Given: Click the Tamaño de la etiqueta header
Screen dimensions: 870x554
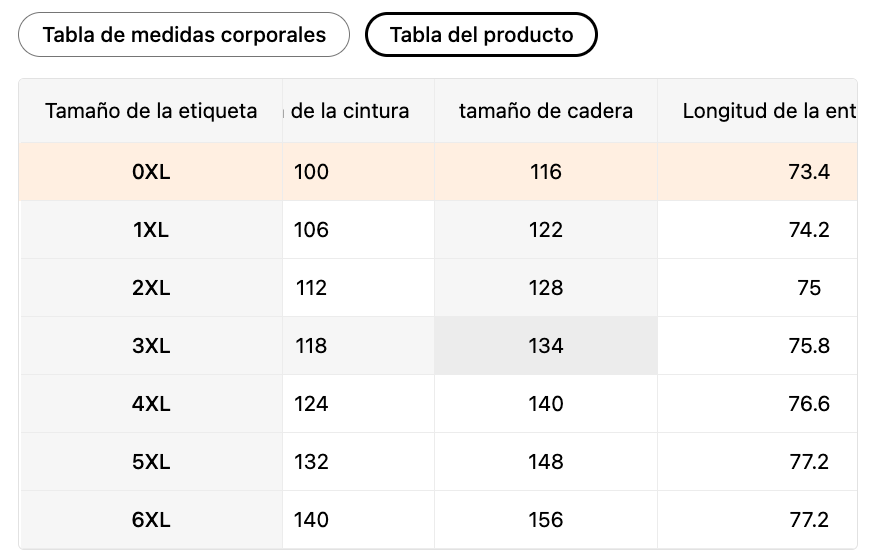Looking at the screenshot, I should (x=151, y=111).
